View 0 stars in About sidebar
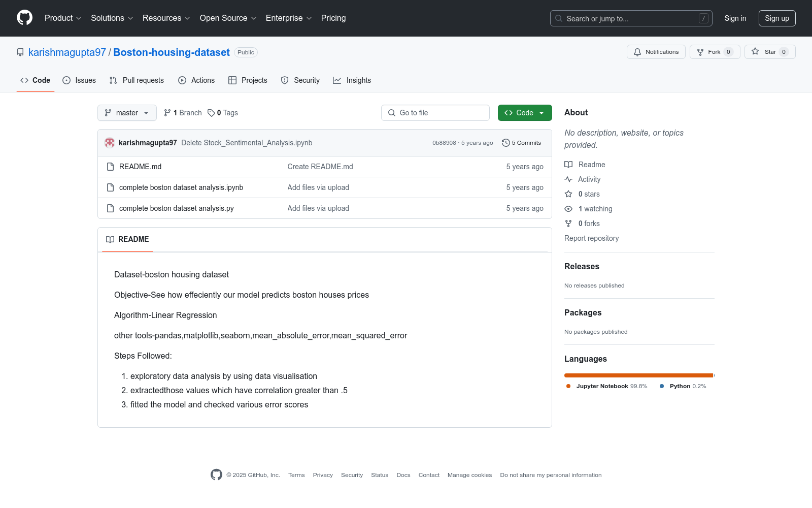The image size is (812, 508). click(582, 194)
